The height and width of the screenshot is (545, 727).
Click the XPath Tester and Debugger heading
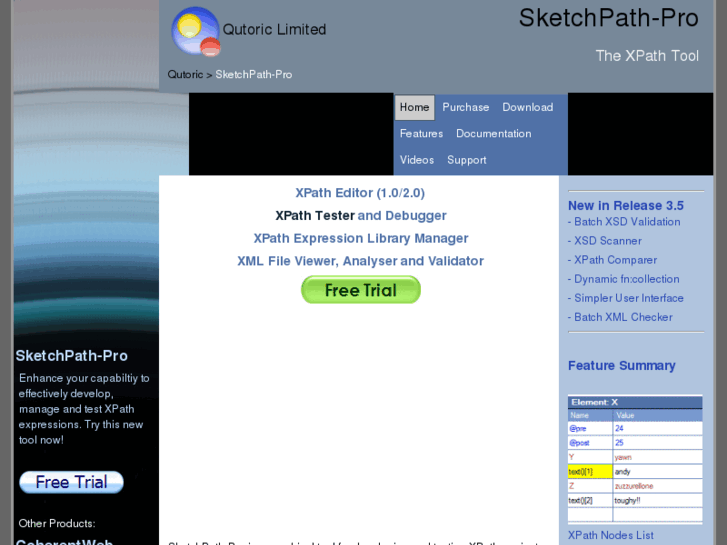pos(361,216)
